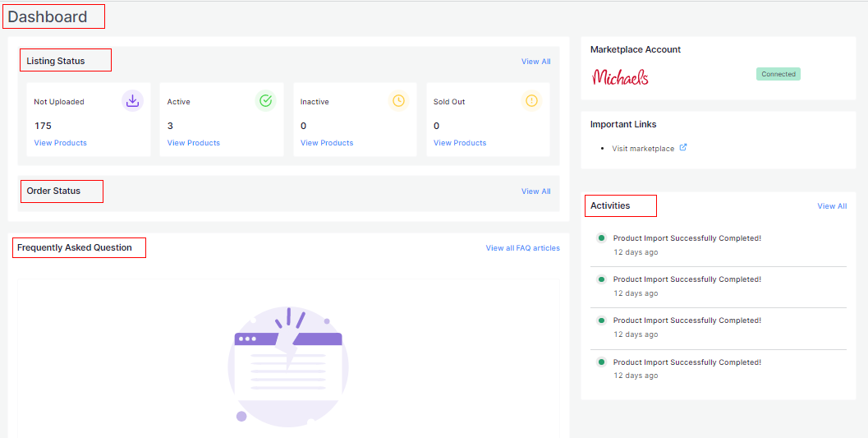Image resolution: width=868 pixels, height=438 pixels.
Task: Click the Not Uploaded download icon
Action: coord(132,100)
